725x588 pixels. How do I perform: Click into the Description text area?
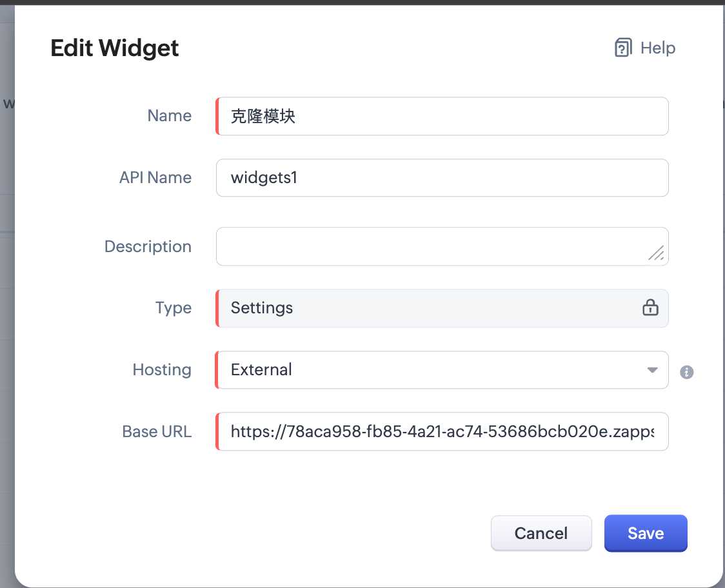click(x=432, y=246)
